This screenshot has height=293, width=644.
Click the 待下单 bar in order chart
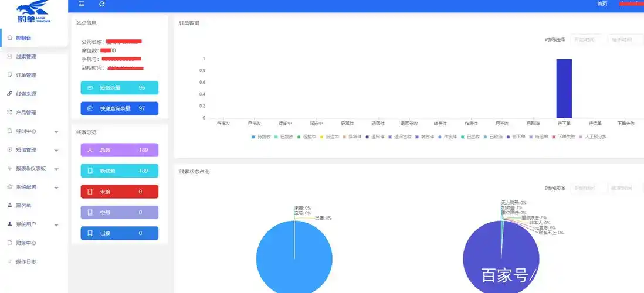pyautogui.click(x=564, y=88)
